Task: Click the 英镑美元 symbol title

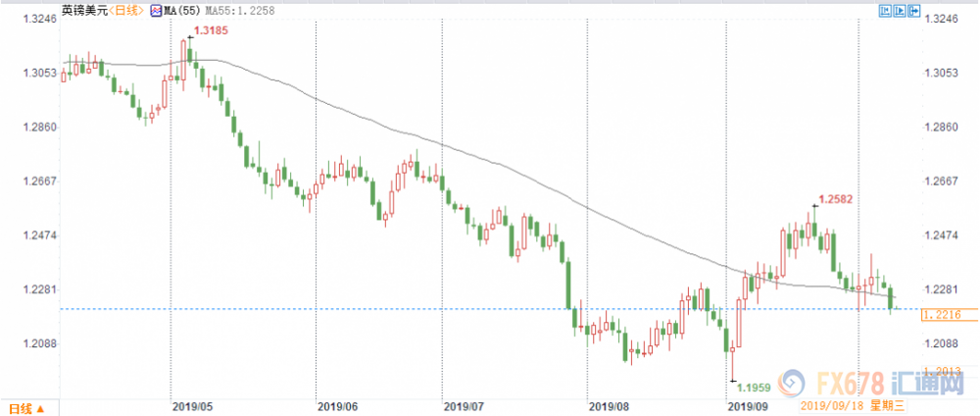Action: [x=84, y=11]
